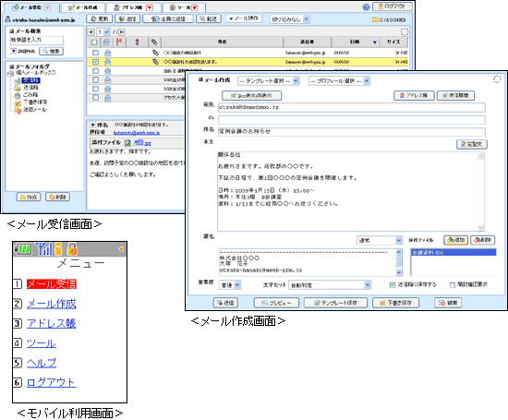Viewport: 508px width, 420px height.
Task: Select メール作成 in the mobile menu
Action: coord(52,304)
